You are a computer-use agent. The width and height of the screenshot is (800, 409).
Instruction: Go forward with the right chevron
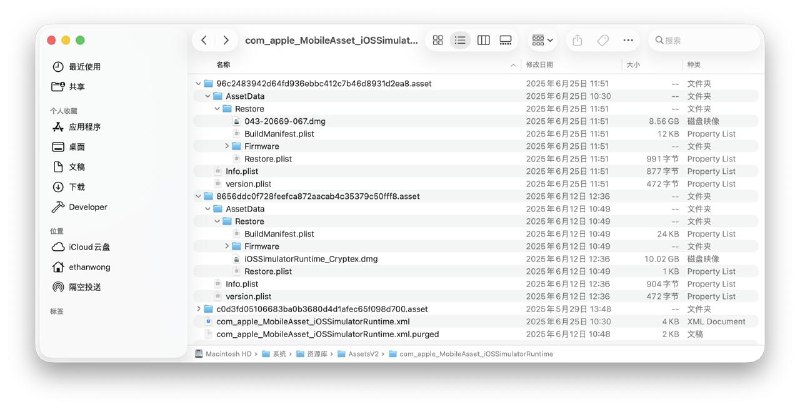click(226, 40)
